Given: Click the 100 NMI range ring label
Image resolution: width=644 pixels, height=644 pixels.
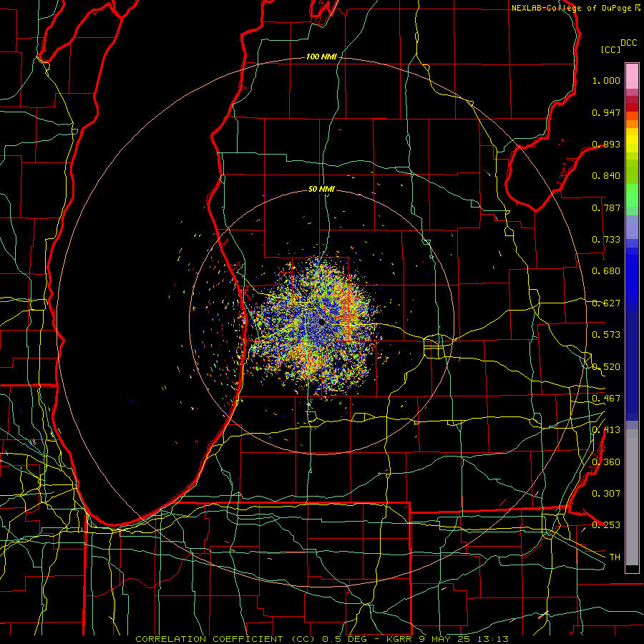Looking at the screenshot, I should coord(321,57).
